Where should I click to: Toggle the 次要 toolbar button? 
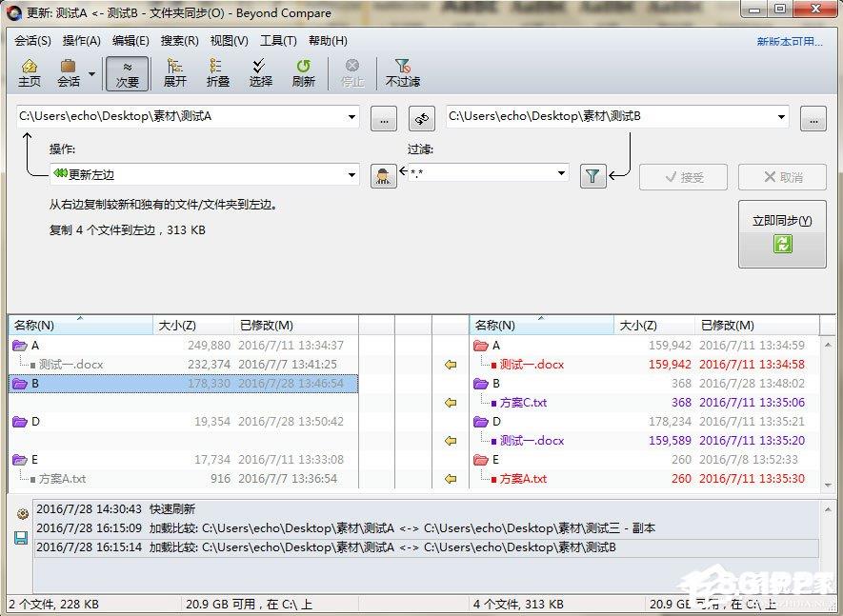[128, 73]
